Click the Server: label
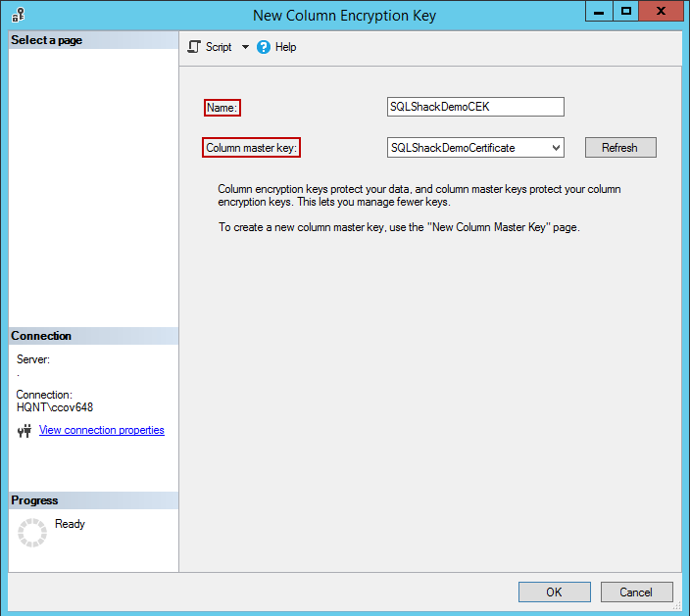This screenshot has width=690, height=616. coord(33,359)
